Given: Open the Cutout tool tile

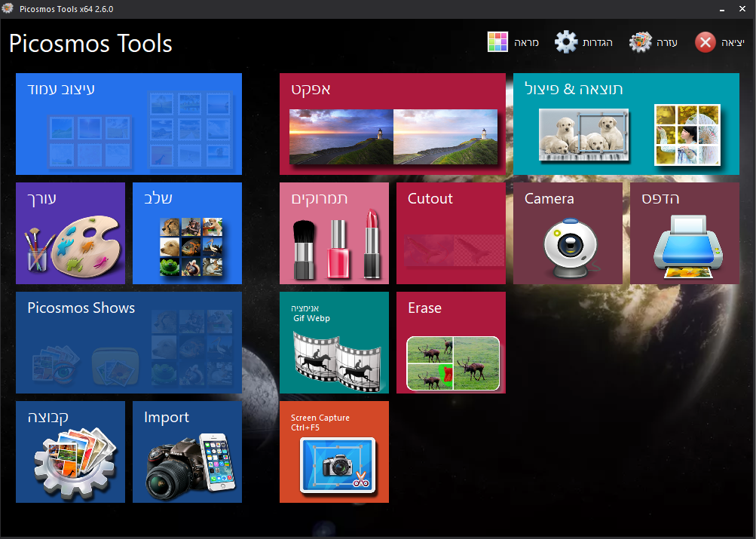Looking at the screenshot, I should tap(451, 234).
